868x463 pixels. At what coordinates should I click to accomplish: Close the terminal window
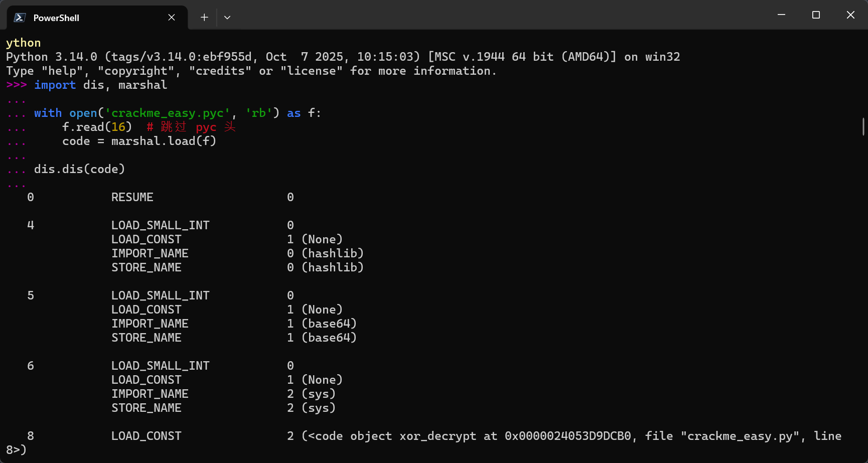click(x=850, y=15)
